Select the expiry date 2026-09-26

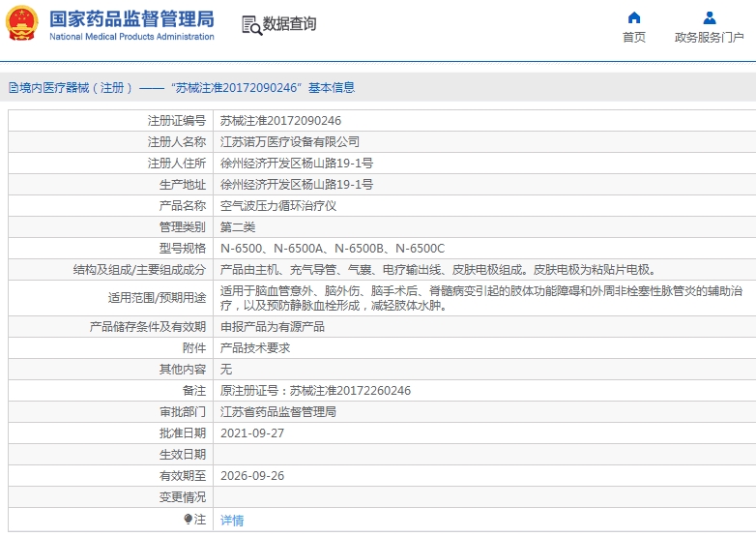pyautogui.click(x=252, y=476)
